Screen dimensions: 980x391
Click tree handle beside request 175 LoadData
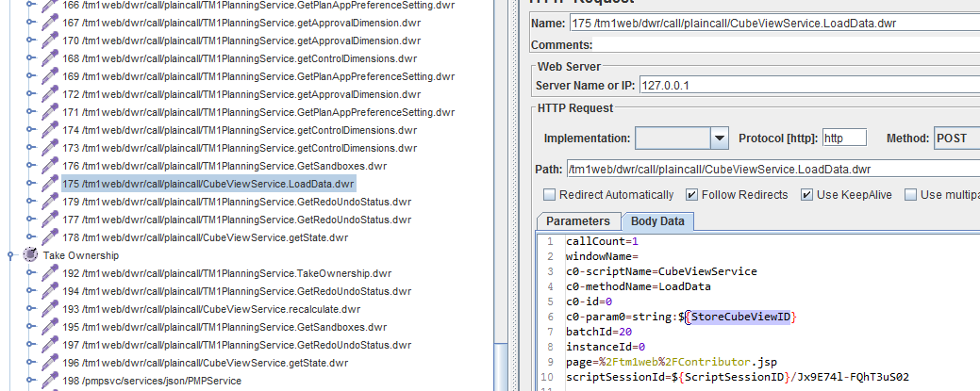coord(29,185)
